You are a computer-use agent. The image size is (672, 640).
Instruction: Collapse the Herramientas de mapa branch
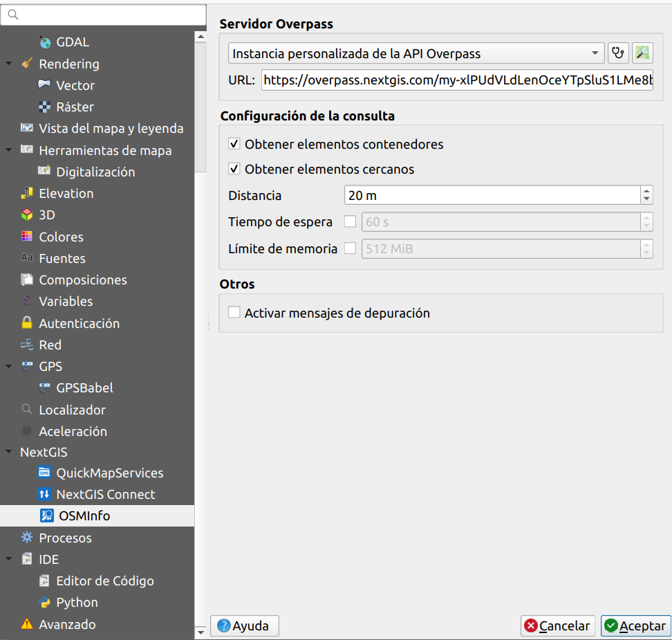pyautogui.click(x=8, y=150)
